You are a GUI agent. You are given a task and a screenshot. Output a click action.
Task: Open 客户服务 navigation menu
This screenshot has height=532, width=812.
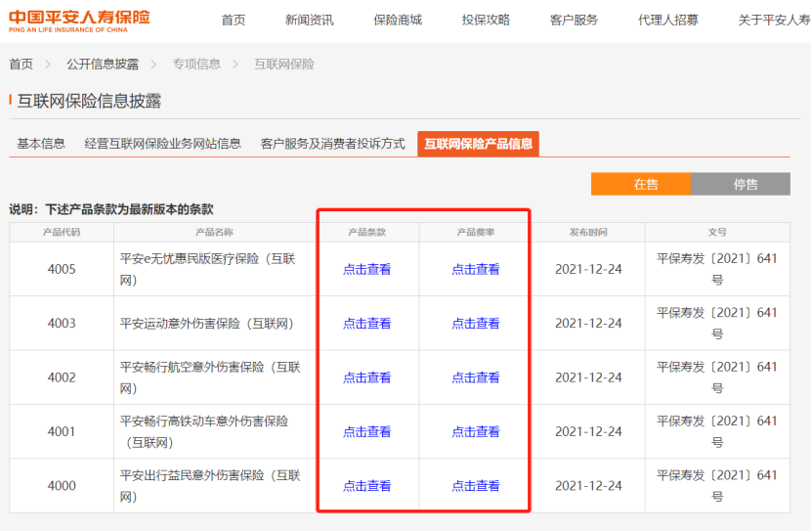(574, 21)
